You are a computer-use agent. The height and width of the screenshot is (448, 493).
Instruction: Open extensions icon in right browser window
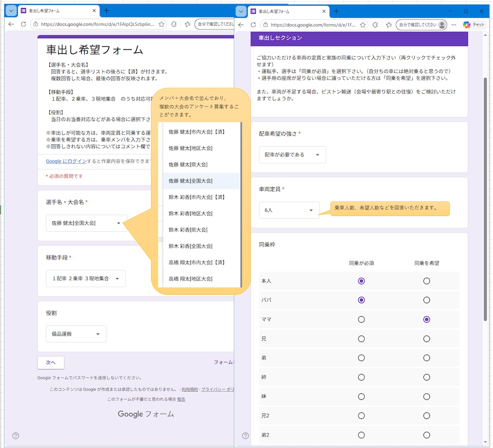(375, 25)
